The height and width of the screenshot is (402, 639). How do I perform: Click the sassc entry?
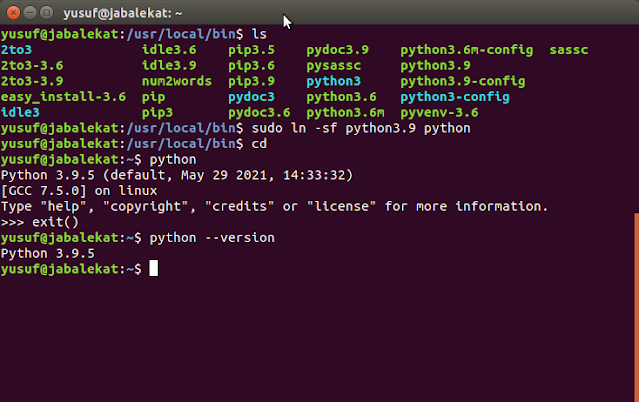click(x=568, y=50)
